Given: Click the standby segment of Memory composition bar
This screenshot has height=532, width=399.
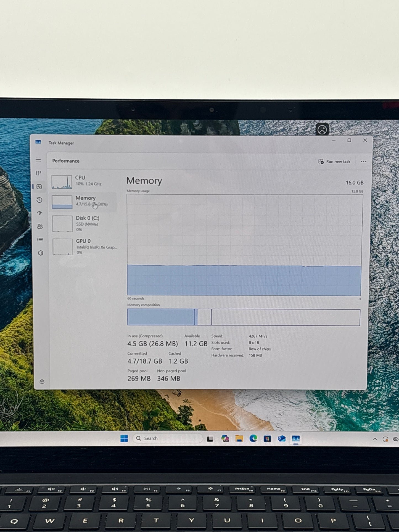Looking at the screenshot, I should pos(286,317).
